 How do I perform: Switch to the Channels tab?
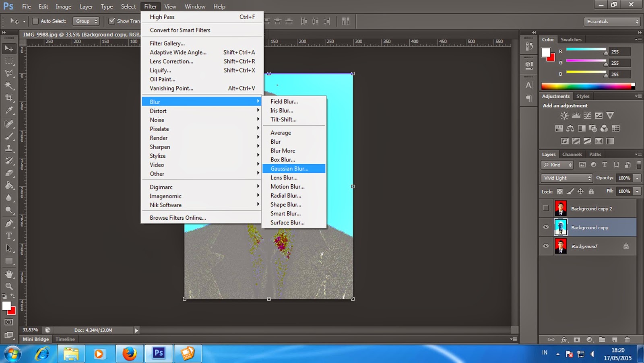pyautogui.click(x=572, y=154)
